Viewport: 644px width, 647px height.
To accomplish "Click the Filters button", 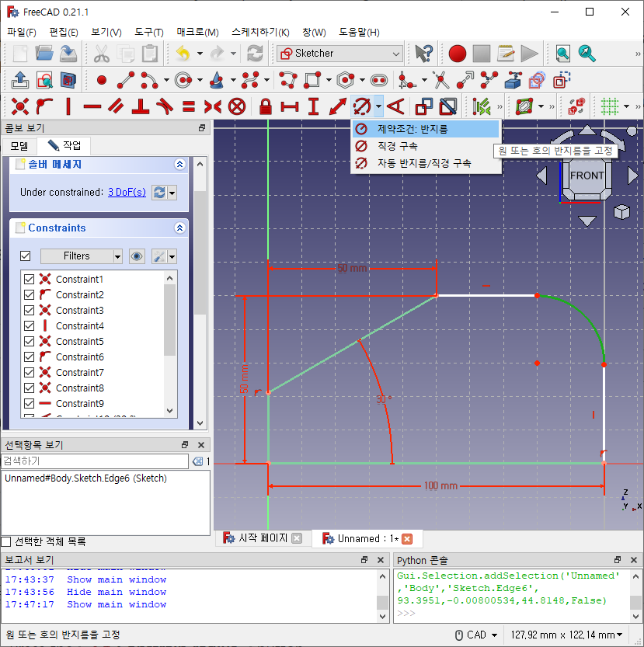I will 77,256.
